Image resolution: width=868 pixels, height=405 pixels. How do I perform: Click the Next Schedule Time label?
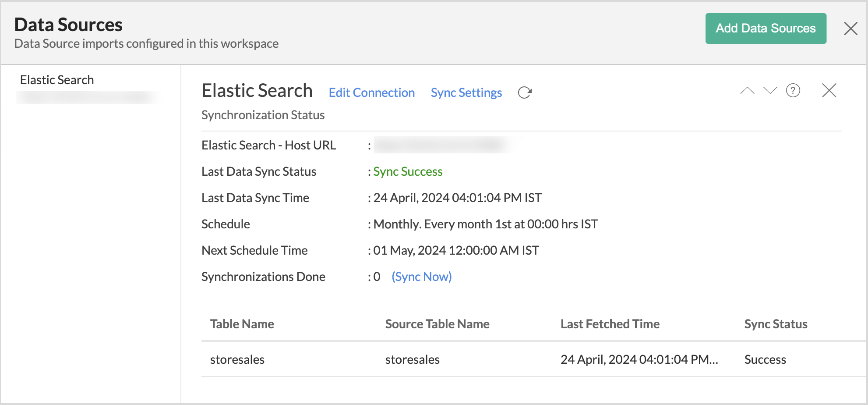(x=254, y=250)
